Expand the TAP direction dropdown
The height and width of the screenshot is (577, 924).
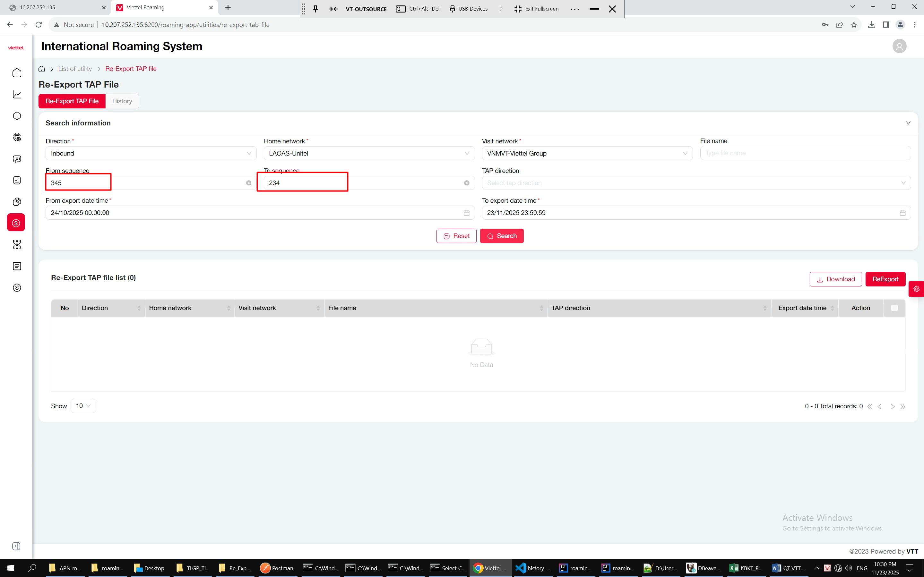click(x=696, y=183)
